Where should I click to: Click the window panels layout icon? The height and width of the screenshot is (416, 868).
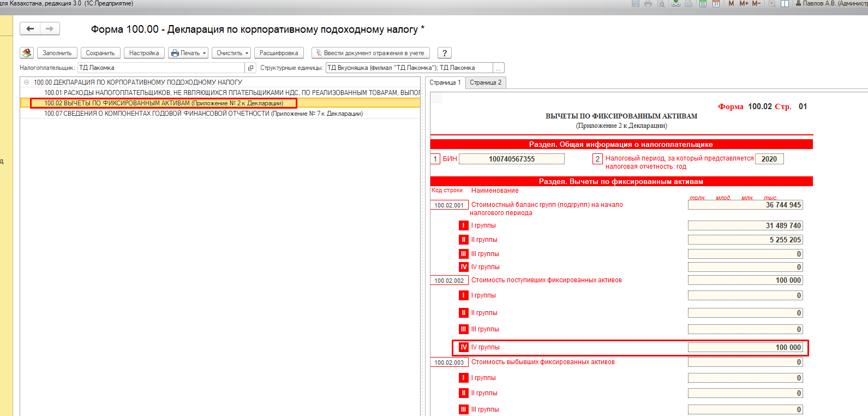point(785,3)
